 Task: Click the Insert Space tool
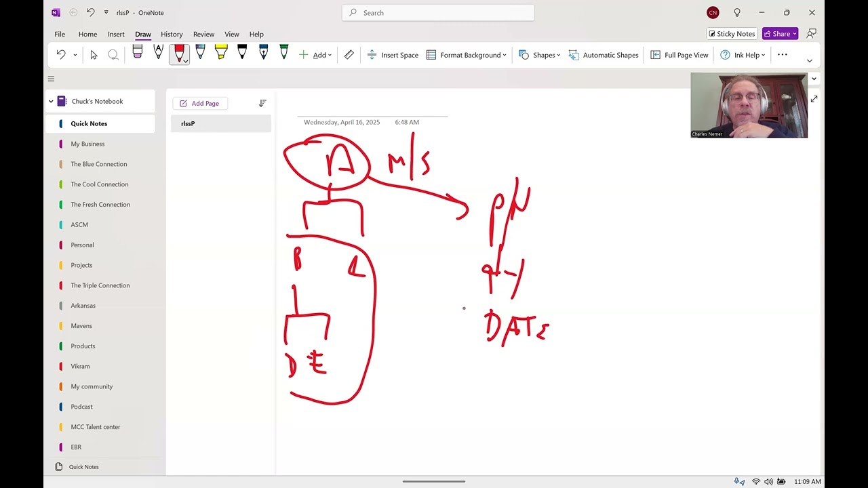[393, 55]
